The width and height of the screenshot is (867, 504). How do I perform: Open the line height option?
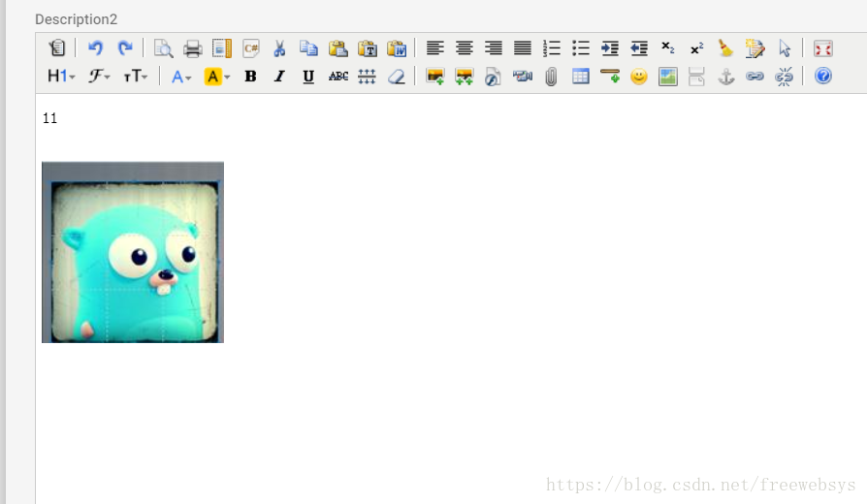click(x=367, y=77)
